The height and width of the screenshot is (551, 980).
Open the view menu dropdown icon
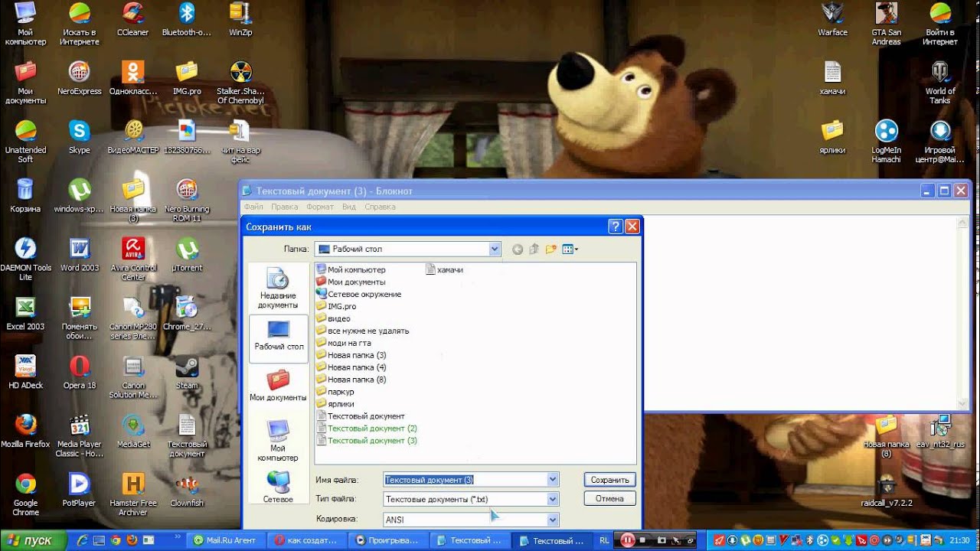pos(570,249)
